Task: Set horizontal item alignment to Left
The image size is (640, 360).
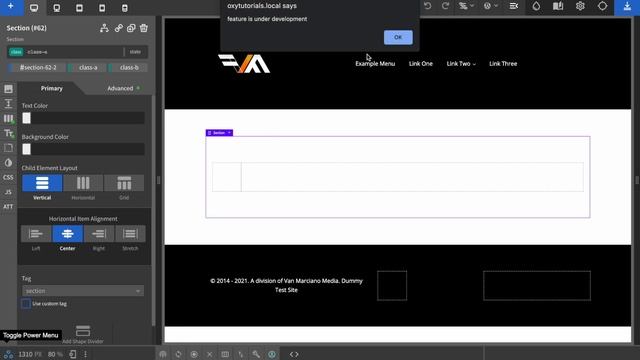Action: tap(36, 234)
